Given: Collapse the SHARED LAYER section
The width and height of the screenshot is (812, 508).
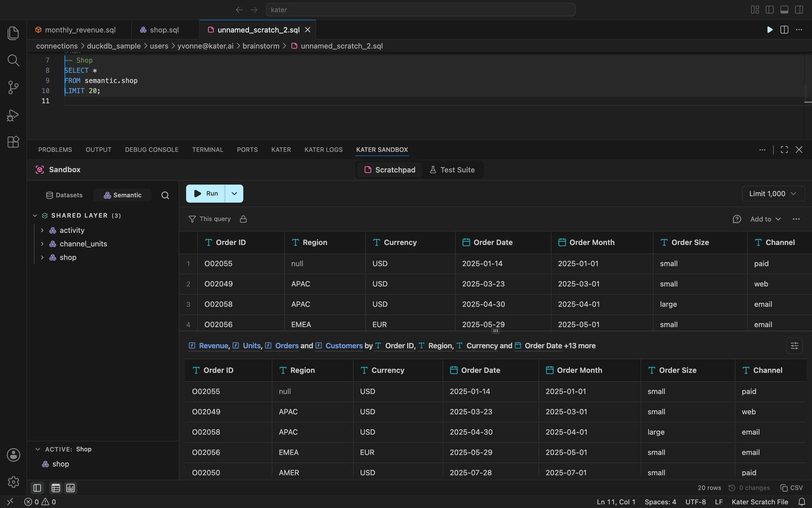Looking at the screenshot, I should (x=35, y=215).
